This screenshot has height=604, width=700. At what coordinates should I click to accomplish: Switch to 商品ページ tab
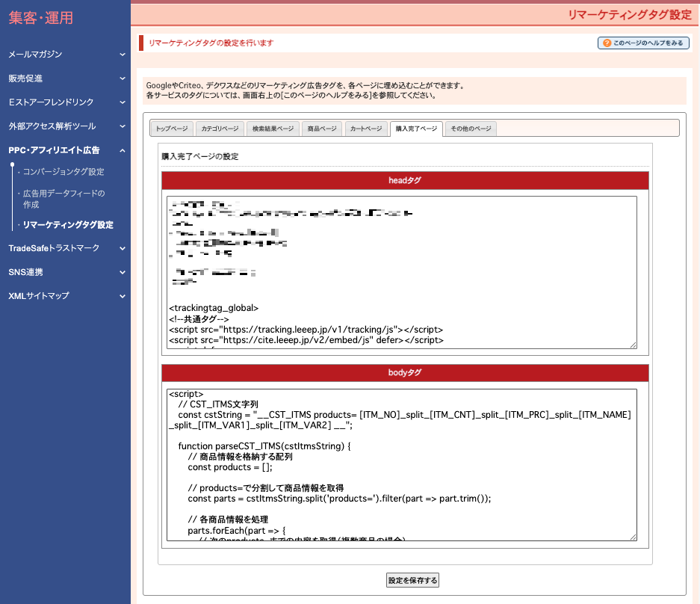pos(322,129)
